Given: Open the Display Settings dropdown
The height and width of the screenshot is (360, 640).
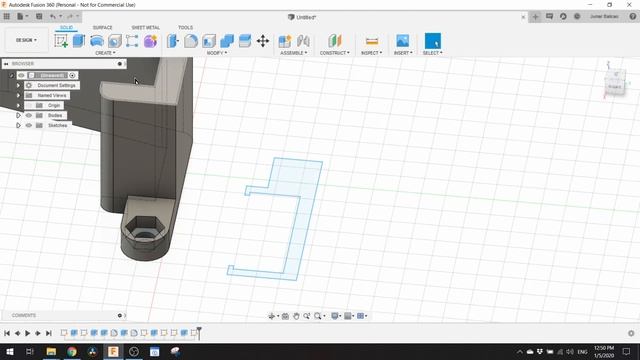Looking at the screenshot, I should tap(337, 316).
